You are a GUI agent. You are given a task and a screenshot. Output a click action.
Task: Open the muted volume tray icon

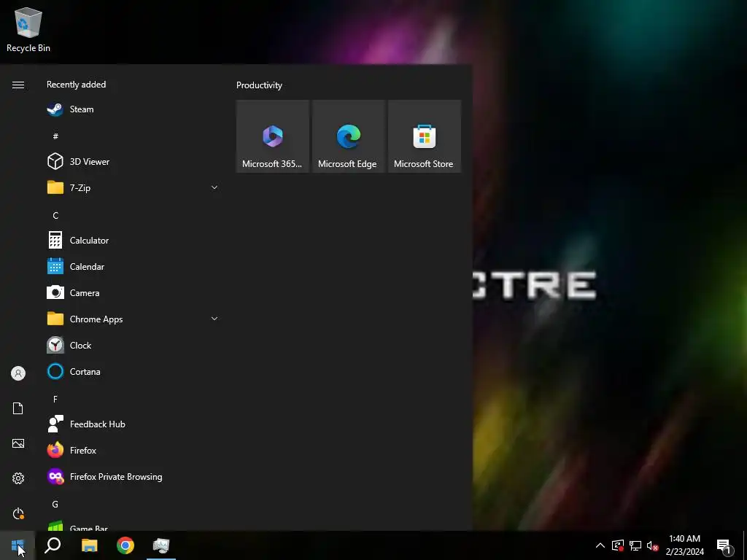[x=653, y=545]
